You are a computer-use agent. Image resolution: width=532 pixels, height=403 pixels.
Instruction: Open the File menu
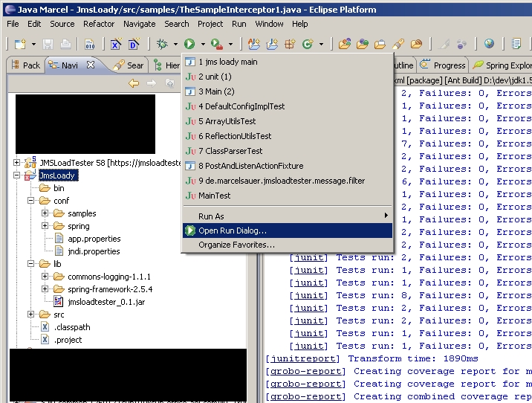point(13,24)
